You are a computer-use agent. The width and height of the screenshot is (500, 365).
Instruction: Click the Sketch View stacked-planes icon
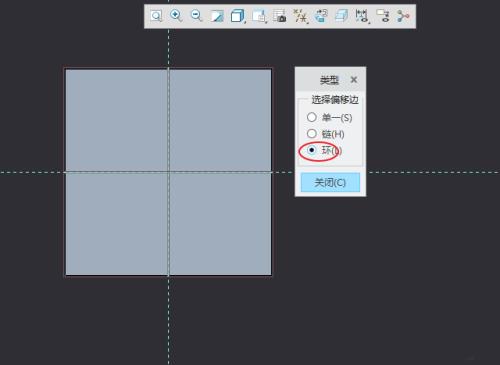pyautogui.click(x=341, y=16)
